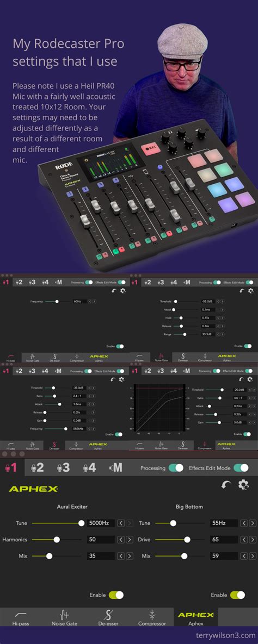This screenshot has height=644, width=258.
Task: Click the reset arrow in the large Aphex panel
Action: tap(226, 485)
